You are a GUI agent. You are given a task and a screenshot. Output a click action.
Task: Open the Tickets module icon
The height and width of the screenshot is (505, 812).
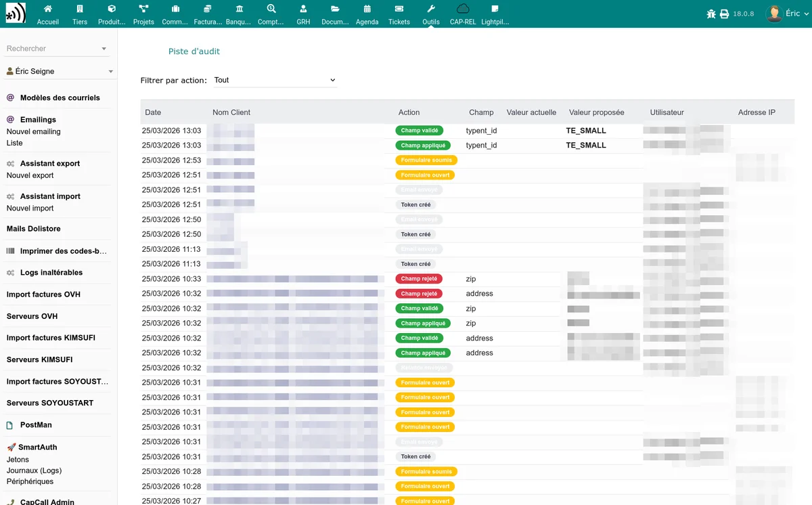point(399,9)
